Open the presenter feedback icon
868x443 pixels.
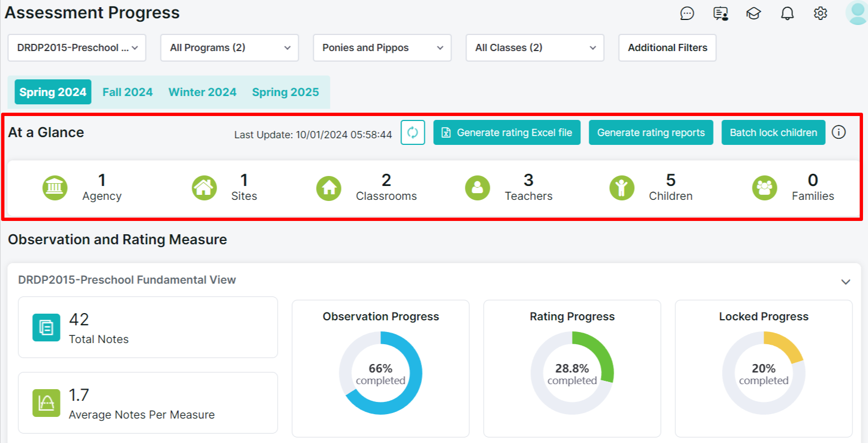(x=720, y=13)
